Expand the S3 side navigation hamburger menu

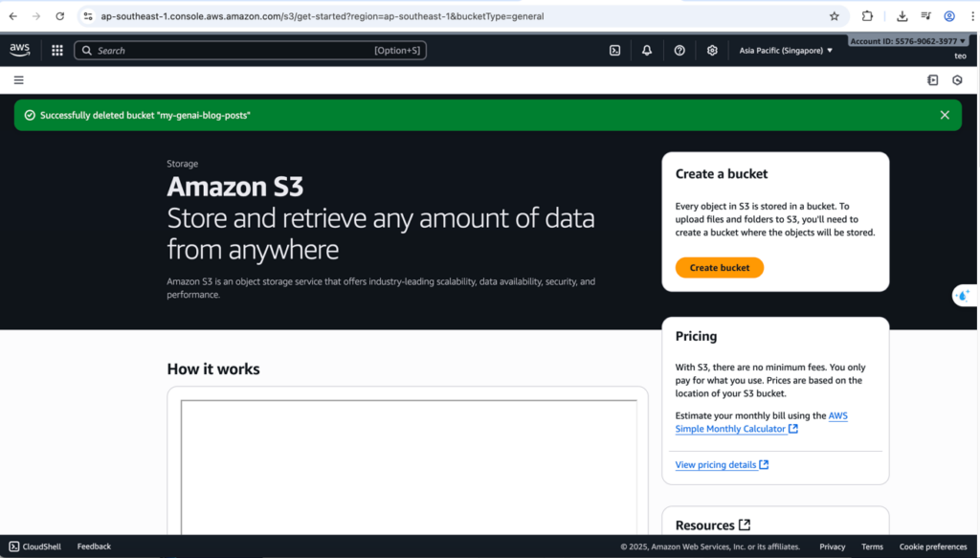click(19, 80)
